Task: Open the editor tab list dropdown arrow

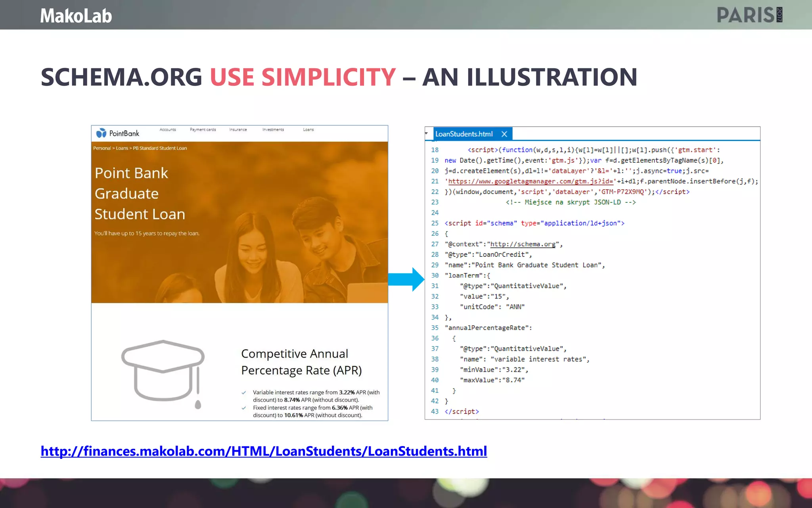Action: point(427,133)
